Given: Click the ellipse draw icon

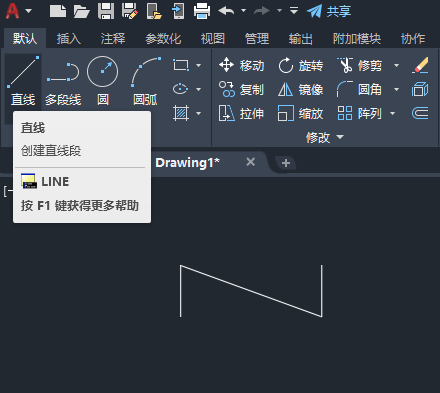Looking at the screenshot, I should [x=180, y=89].
